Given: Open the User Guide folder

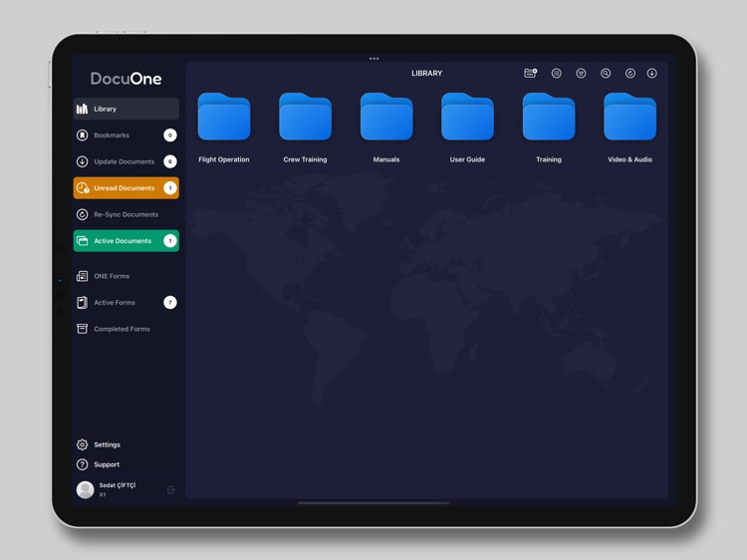Looking at the screenshot, I should click(x=467, y=128).
